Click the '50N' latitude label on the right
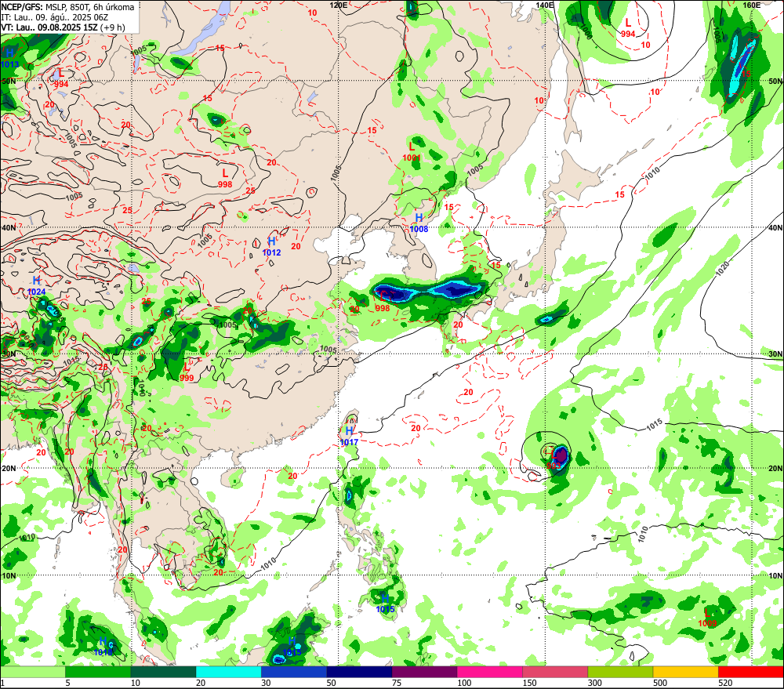 tap(775, 81)
